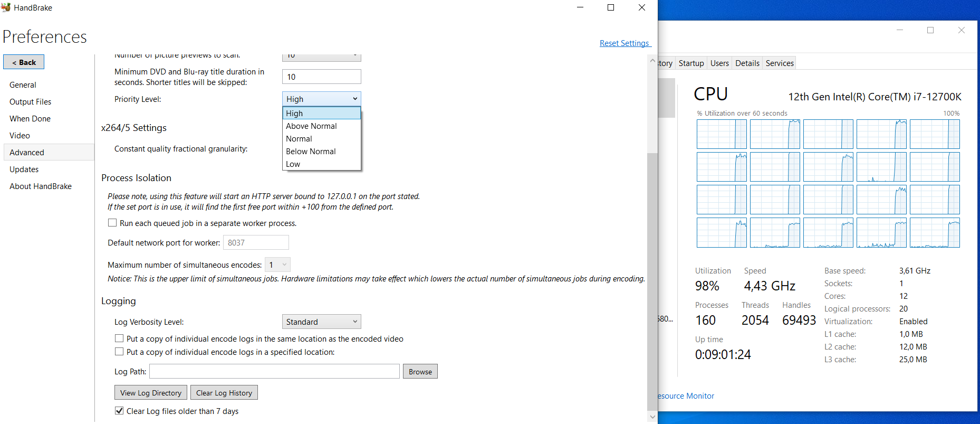Enable copying encode logs beside encoded video

click(119, 338)
